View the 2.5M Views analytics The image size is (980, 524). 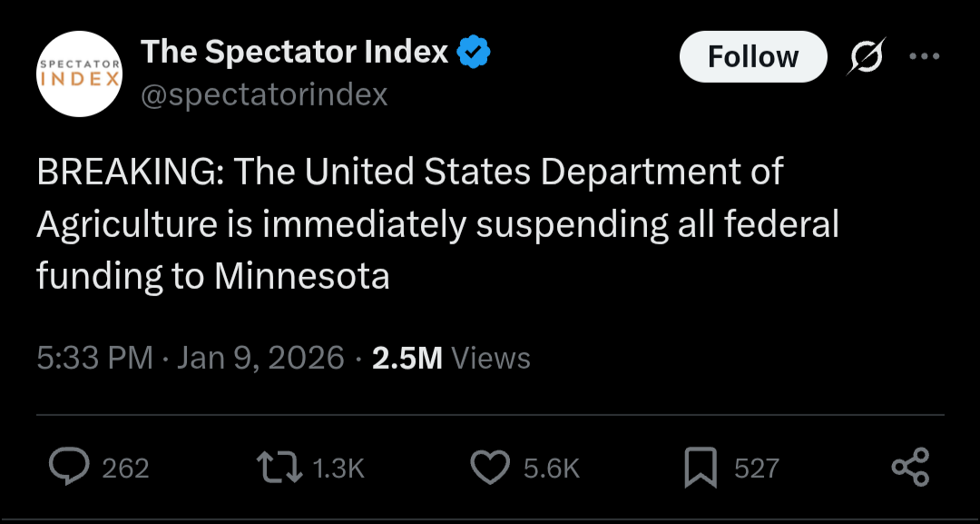tap(451, 358)
